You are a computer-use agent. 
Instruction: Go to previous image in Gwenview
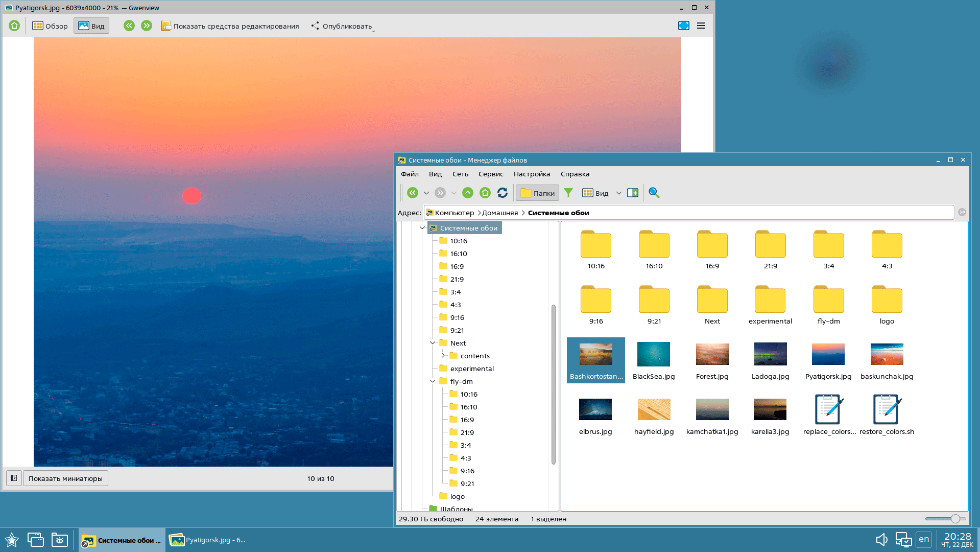[129, 26]
